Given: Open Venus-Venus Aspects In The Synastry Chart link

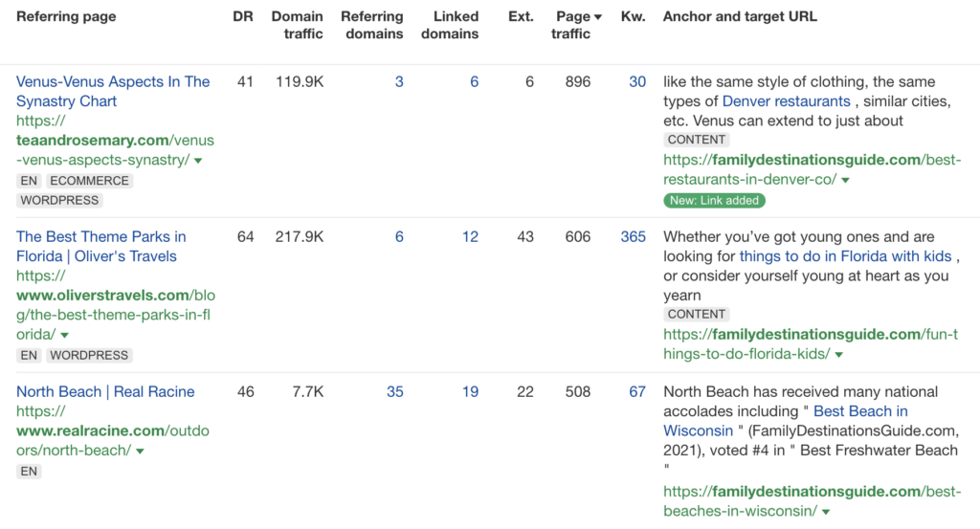Looking at the screenshot, I should coord(113,91).
